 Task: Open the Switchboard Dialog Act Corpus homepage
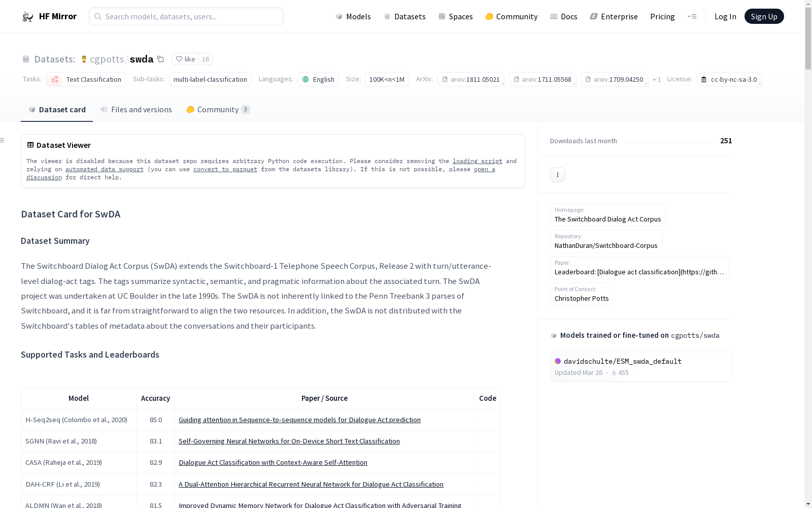pyautogui.click(x=607, y=219)
